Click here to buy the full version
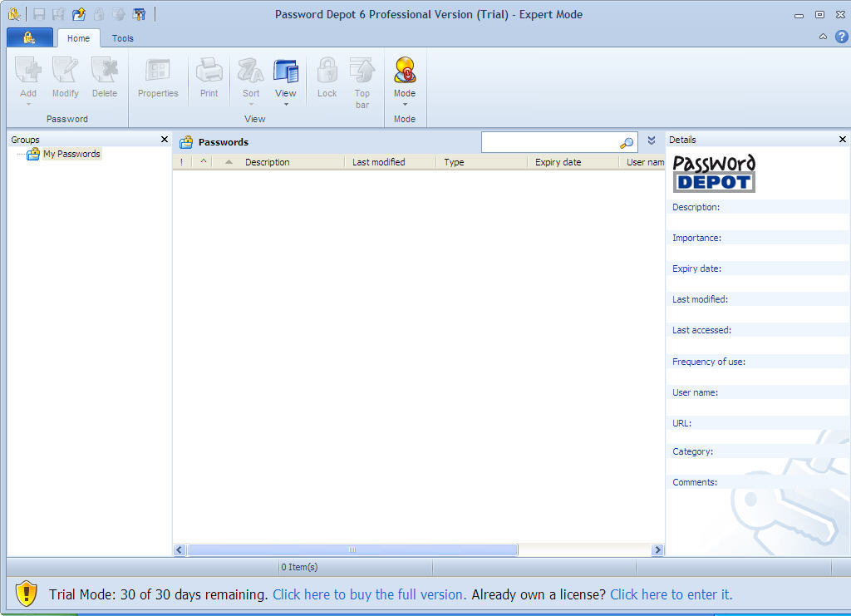 click(x=368, y=594)
